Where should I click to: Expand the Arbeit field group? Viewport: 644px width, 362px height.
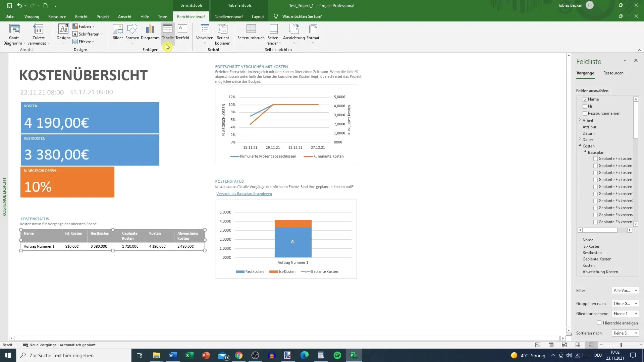click(x=580, y=120)
